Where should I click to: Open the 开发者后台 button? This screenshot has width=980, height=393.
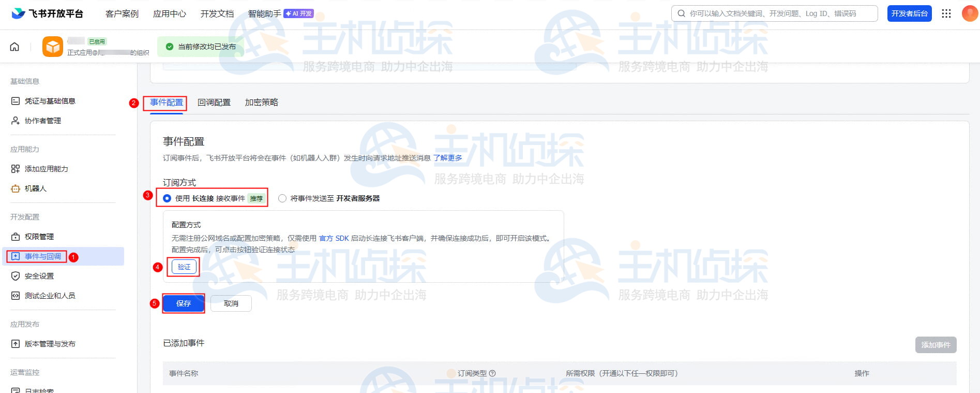[910, 13]
